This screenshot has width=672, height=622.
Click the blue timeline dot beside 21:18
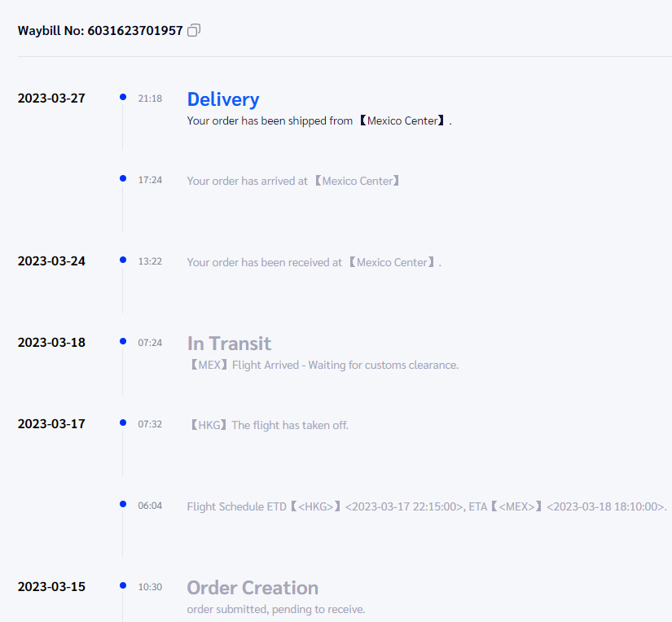click(123, 97)
